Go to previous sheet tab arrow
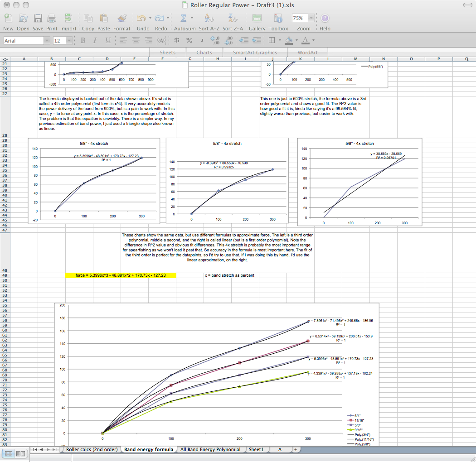Viewport: 476px width, 462px height. [42, 450]
